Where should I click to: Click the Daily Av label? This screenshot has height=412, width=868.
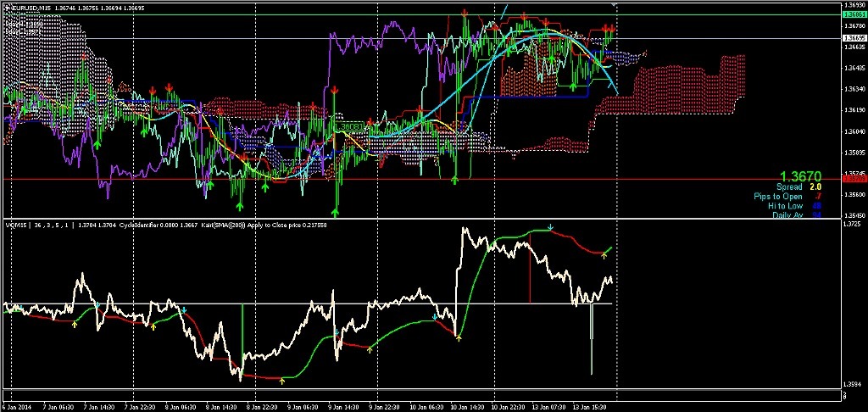click(x=787, y=214)
